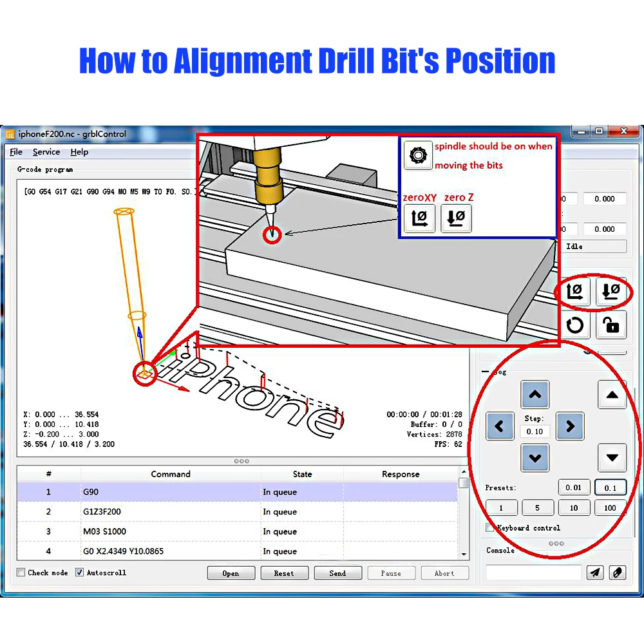644x644 pixels.
Task: Click the Abort button
Action: click(x=444, y=573)
